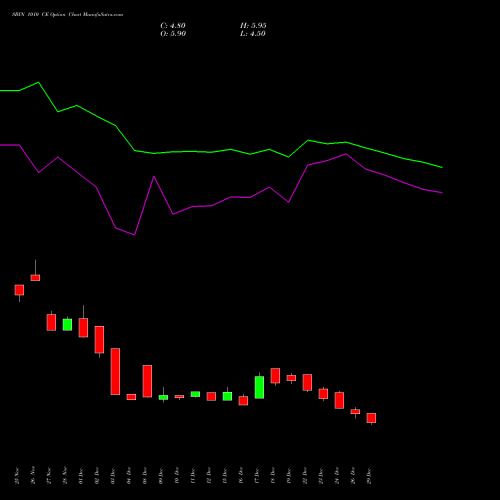Click the red candlestick for 18 Dec

tap(275, 376)
